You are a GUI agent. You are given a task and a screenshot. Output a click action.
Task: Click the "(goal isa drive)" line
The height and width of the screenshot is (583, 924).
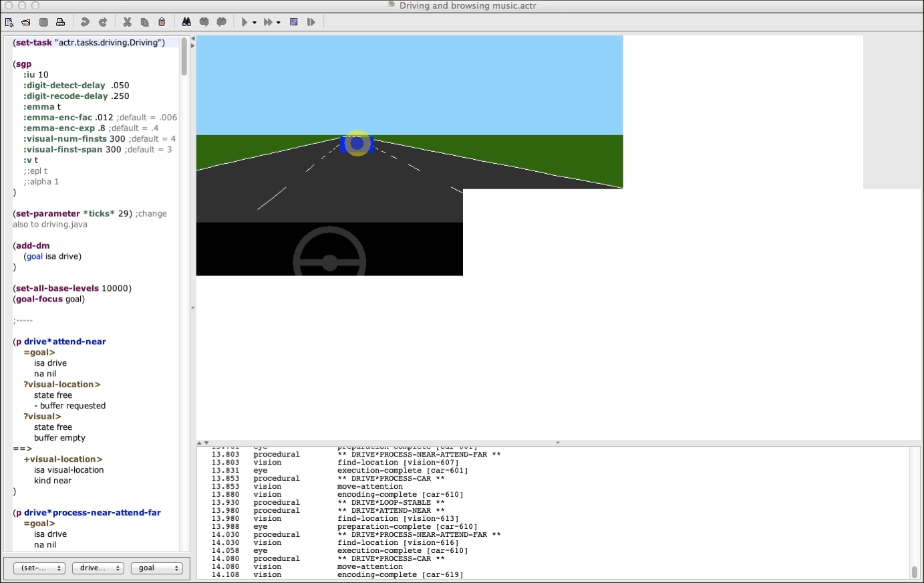pos(53,256)
